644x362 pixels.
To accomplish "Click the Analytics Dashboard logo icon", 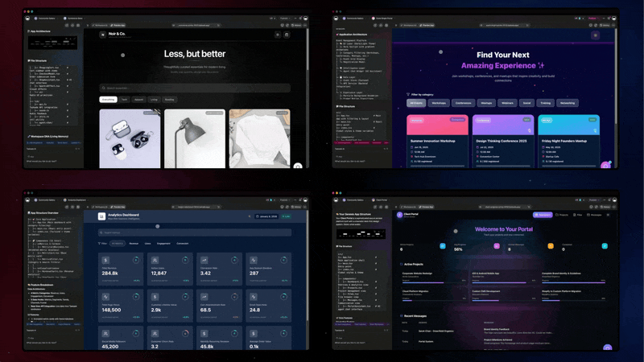I will coord(102,216).
